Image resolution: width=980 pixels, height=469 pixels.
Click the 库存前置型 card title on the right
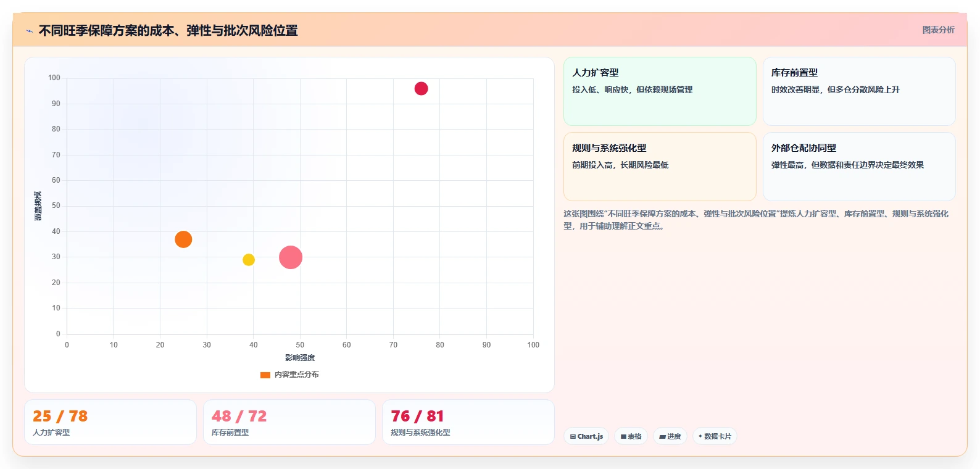(x=794, y=72)
